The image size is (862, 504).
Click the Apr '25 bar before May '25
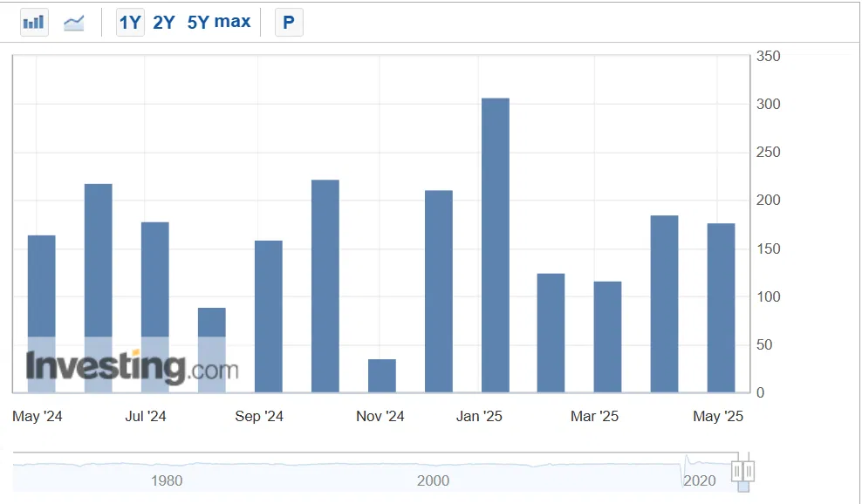point(664,304)
